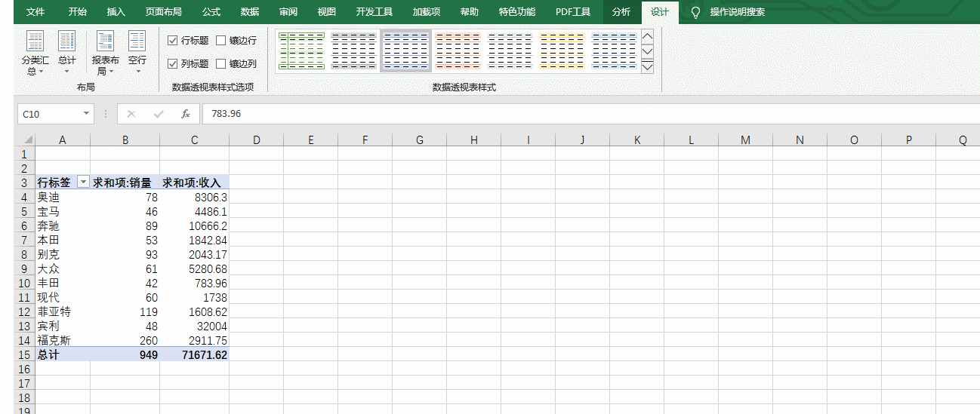Click the active 设计 tab
The height and width of the screenshot is (414, 980).
tap(660, 12)
